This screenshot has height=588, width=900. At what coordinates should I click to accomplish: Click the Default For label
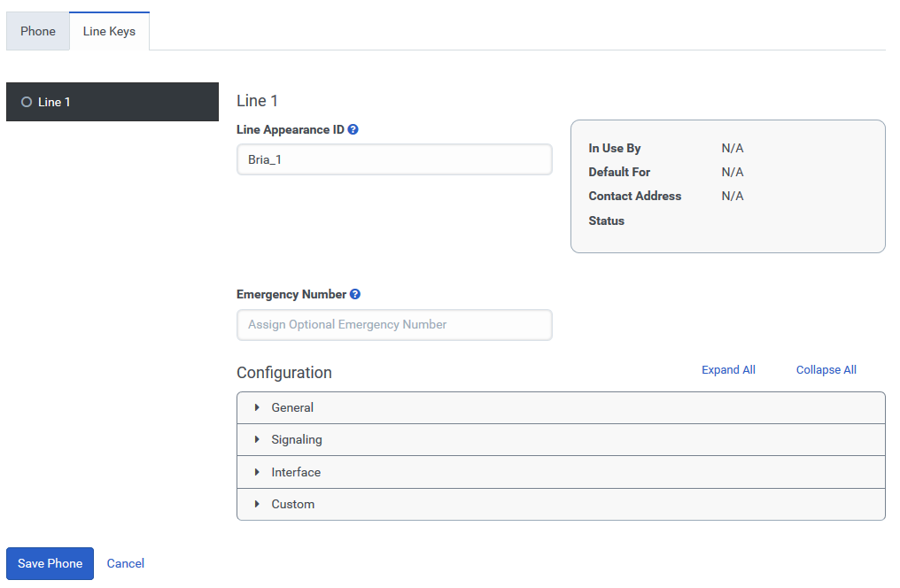click(618, 172)
